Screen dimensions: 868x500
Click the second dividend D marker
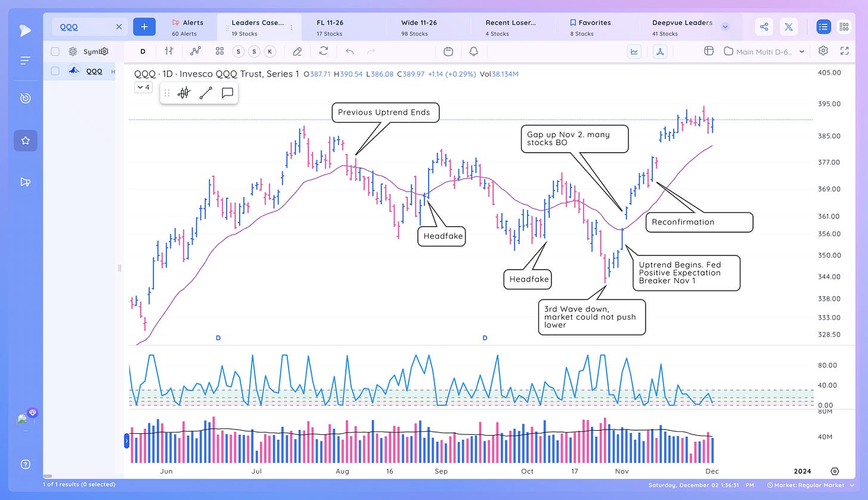point(485,338)
